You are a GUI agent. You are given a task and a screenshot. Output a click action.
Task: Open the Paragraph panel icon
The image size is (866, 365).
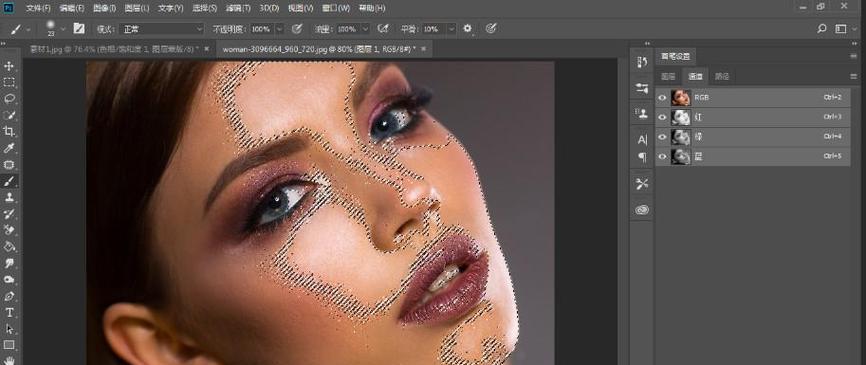(x=642, y=157)
